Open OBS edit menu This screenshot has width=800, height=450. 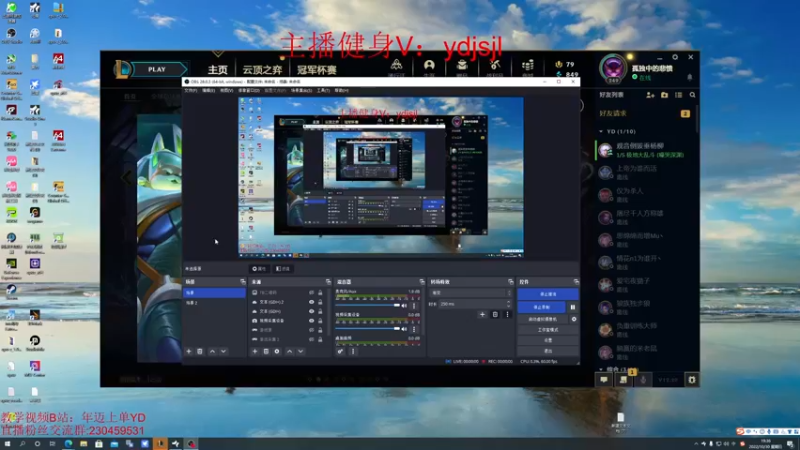pyautogui.click(x=208, y=90)
